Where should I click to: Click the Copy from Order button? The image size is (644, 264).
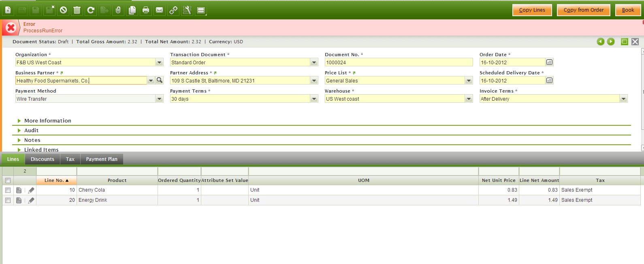[584, 10]
